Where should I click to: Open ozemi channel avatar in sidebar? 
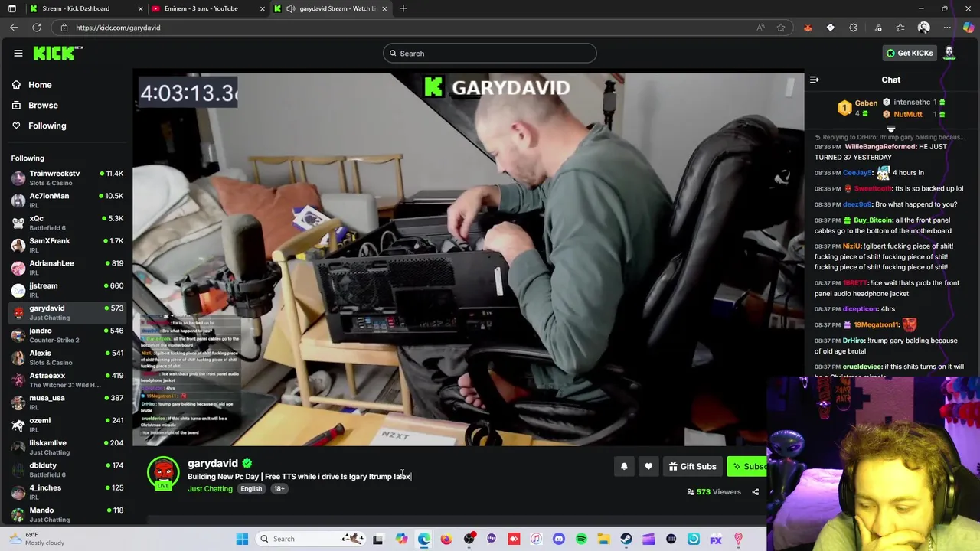click(x=18, y=425)
